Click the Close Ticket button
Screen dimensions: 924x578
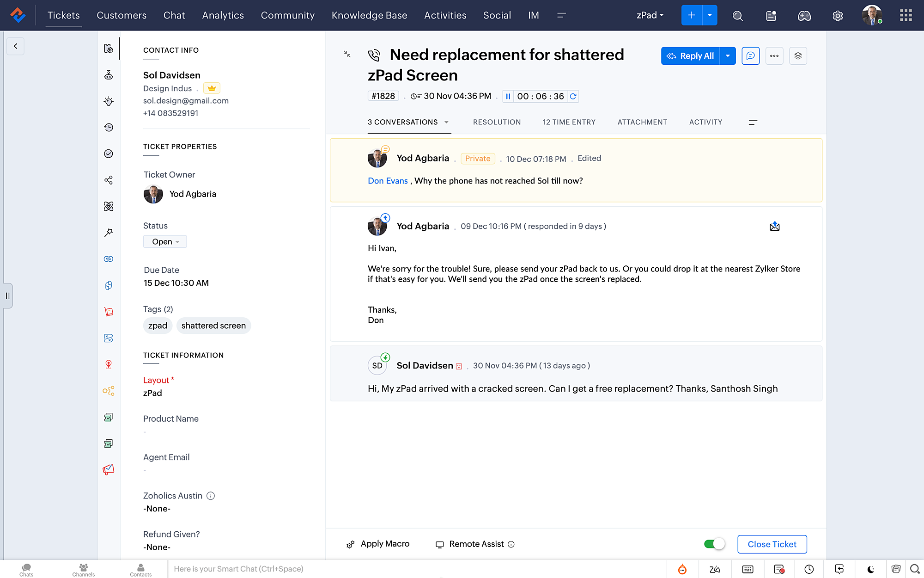click(x=772, y=544)
